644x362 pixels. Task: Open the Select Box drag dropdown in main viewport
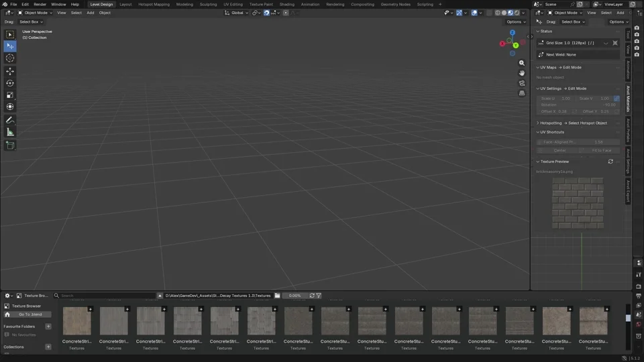pos(32,21)
